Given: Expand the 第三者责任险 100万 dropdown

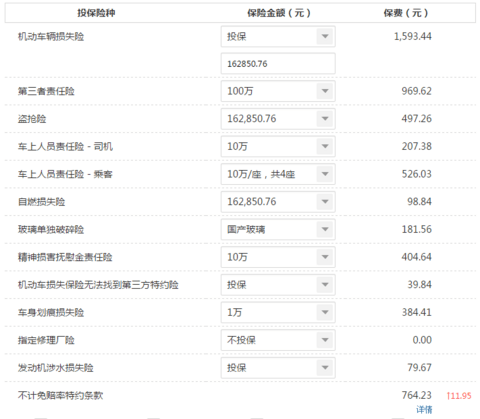Looking at the screenshot, I should point(278,91).
